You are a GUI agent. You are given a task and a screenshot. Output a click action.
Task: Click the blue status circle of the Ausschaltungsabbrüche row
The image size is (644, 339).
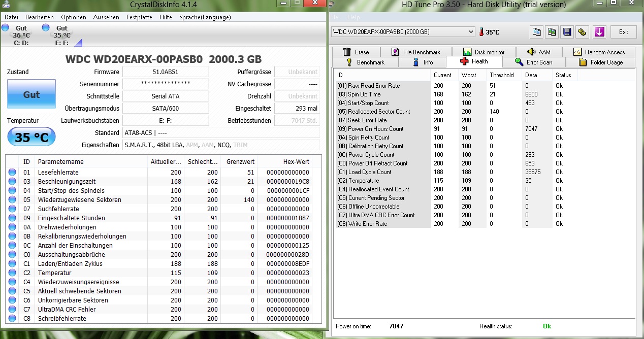point(12,254)
